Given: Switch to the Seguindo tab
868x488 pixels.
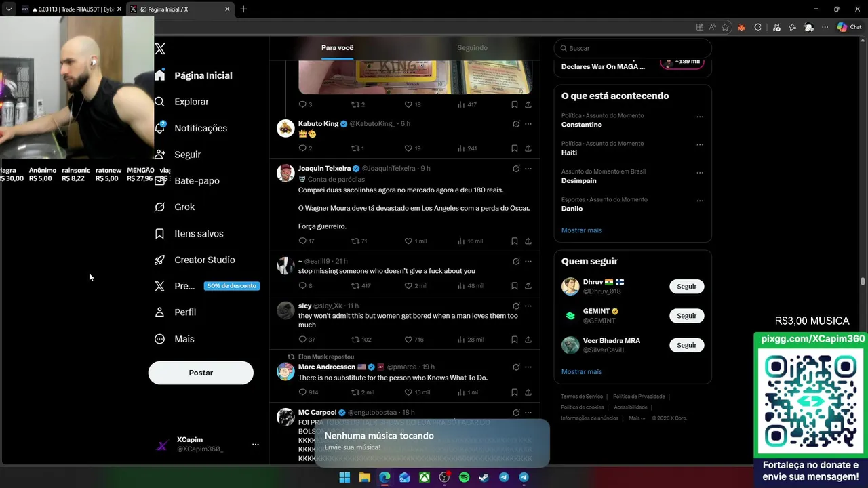Looking at the screenshot, I should (472, 48).
